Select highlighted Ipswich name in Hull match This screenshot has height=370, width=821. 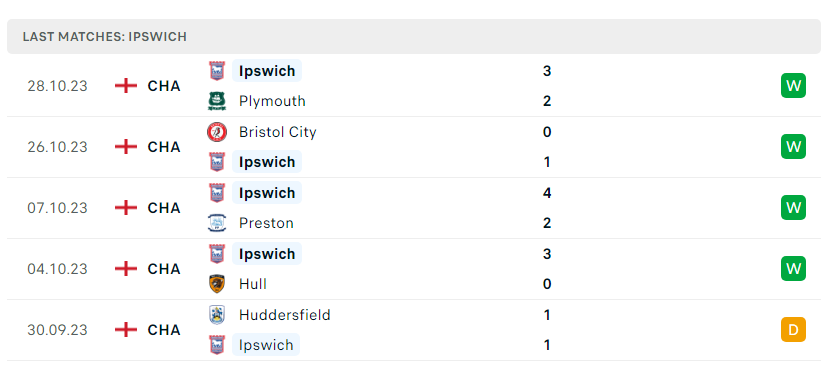267,254
